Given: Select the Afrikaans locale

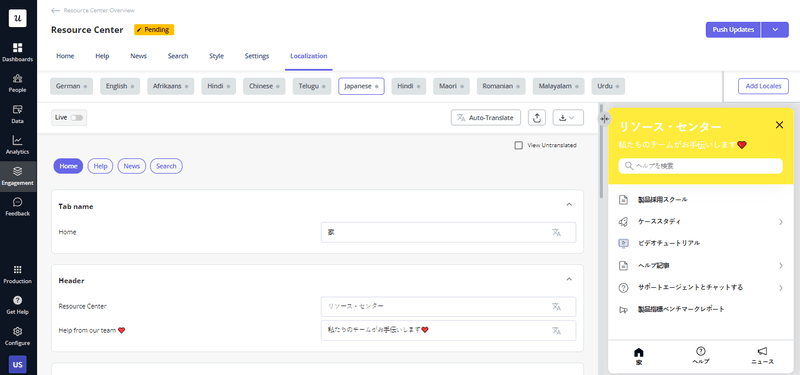Looking at the screenshot, I should (x=171, y=86).
